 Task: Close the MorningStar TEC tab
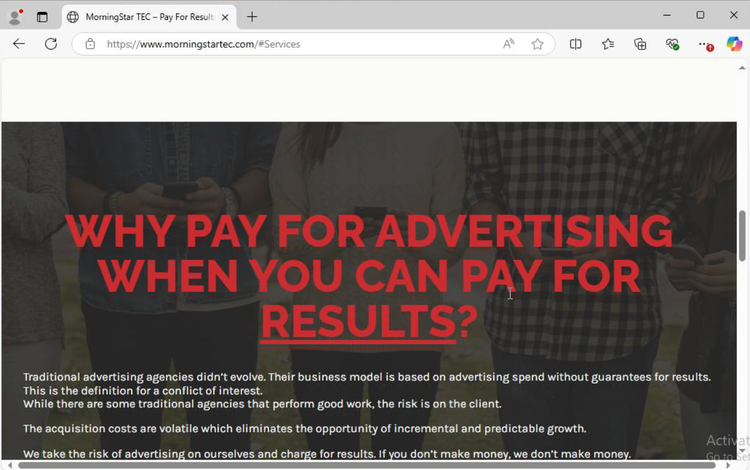[225, 17]
